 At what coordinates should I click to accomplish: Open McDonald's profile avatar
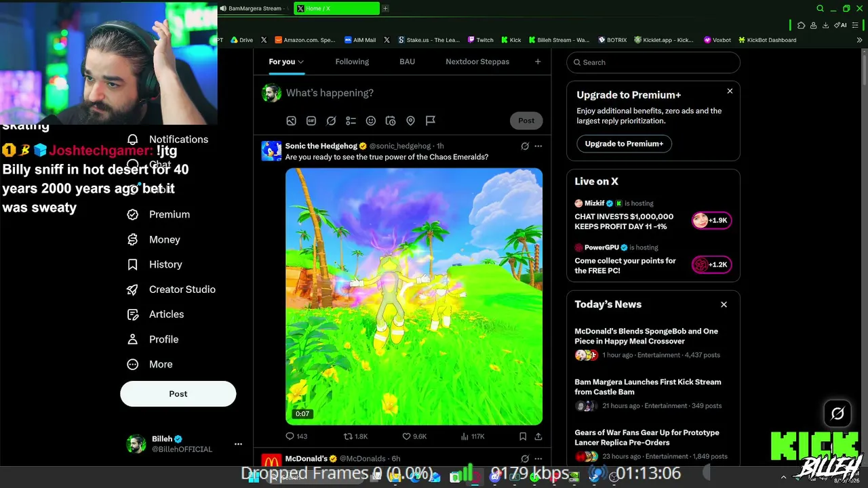click(271, 461)
